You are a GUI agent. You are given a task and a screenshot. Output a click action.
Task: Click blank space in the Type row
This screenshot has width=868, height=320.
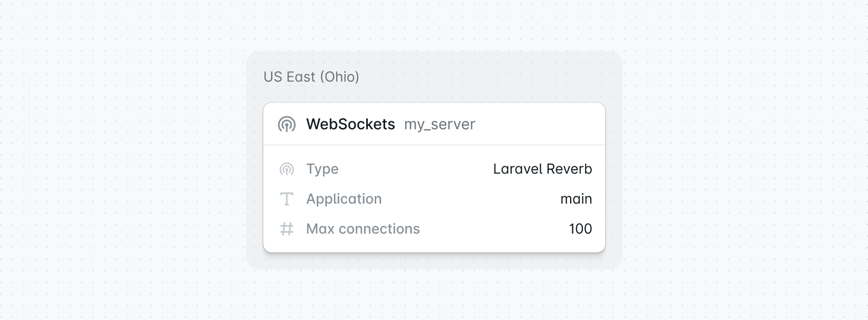coord(417,169)
